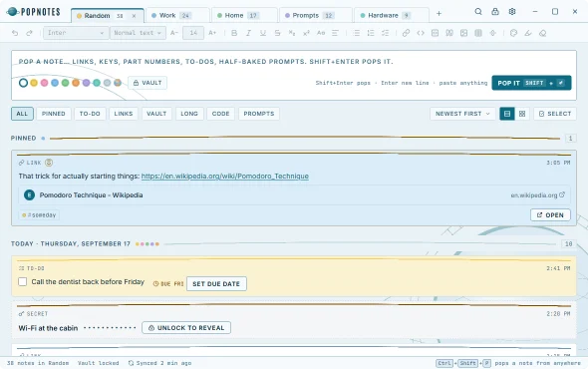Switch to the Hardware tab
Screen dimensions: 588x369
click(x=392, y=15)
